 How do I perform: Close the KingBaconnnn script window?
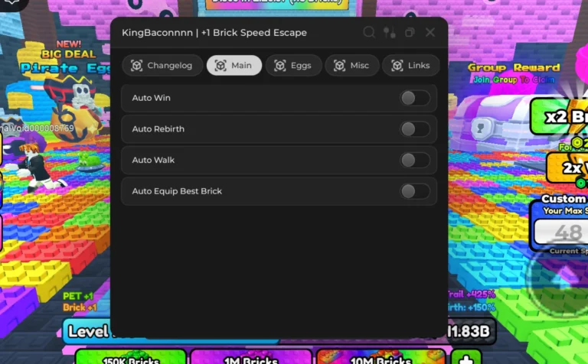[430, 32]
